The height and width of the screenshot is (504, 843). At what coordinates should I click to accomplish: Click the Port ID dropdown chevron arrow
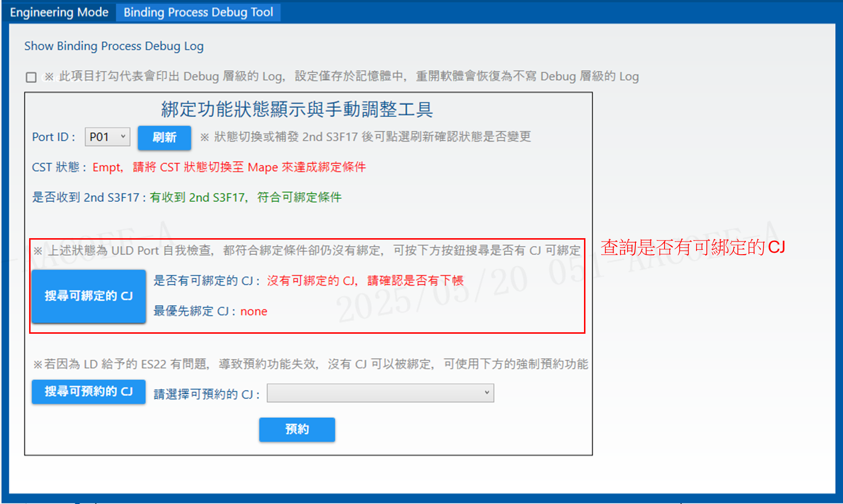123,137
